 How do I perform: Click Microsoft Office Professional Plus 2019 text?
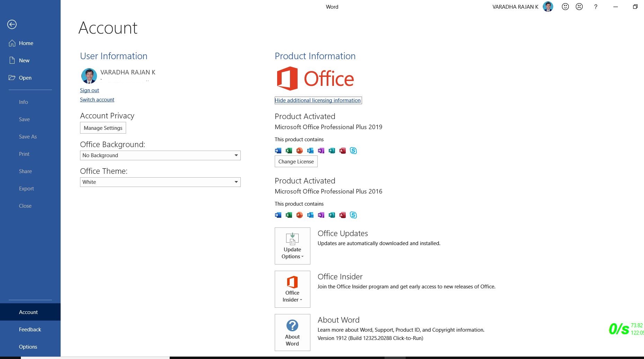(328, 127)
